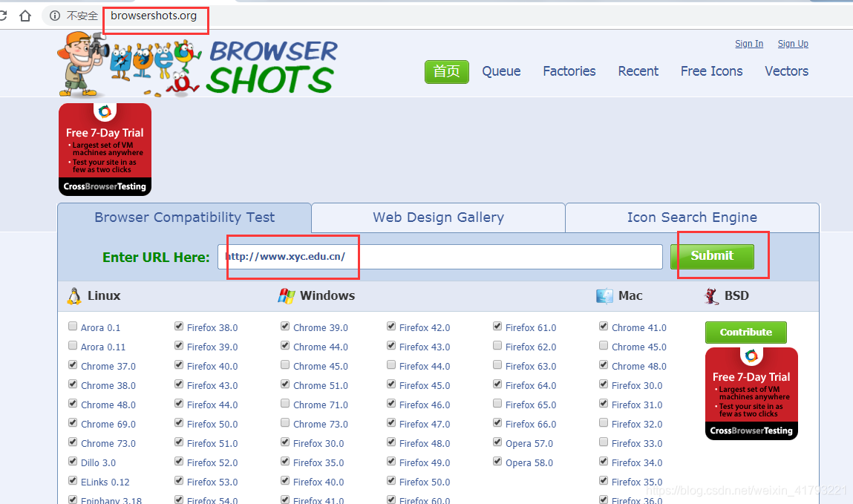853x504 pixels.
Task: Click the Browser Shots logo
Action: point(197,64)
